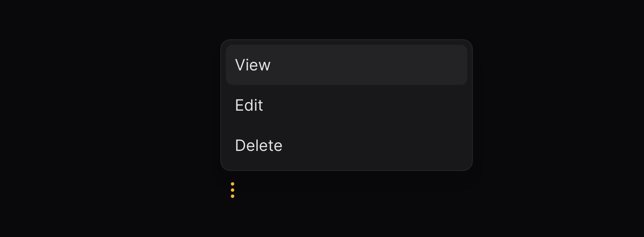644x237 pixels.
Task: Start editing via the Edit item
Action: pos(347,105)
